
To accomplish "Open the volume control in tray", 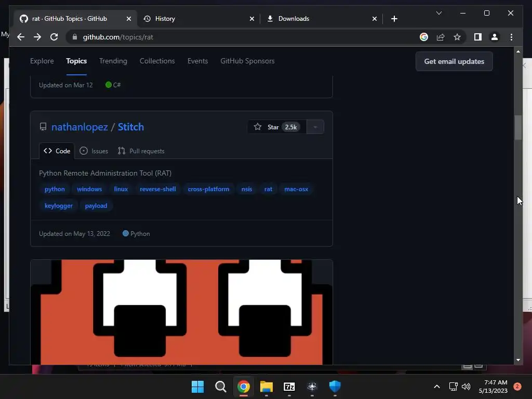I will coord(466,387).
